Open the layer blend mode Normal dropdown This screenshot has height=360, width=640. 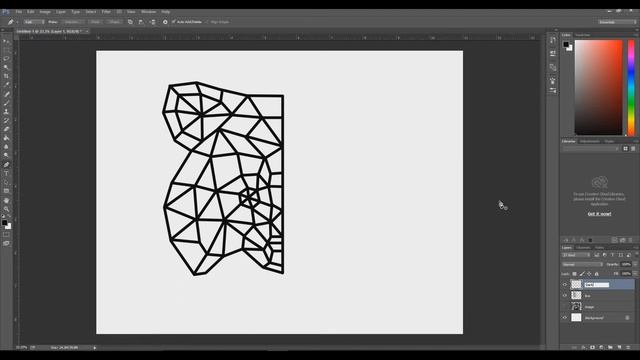click(x=581, y=264)
